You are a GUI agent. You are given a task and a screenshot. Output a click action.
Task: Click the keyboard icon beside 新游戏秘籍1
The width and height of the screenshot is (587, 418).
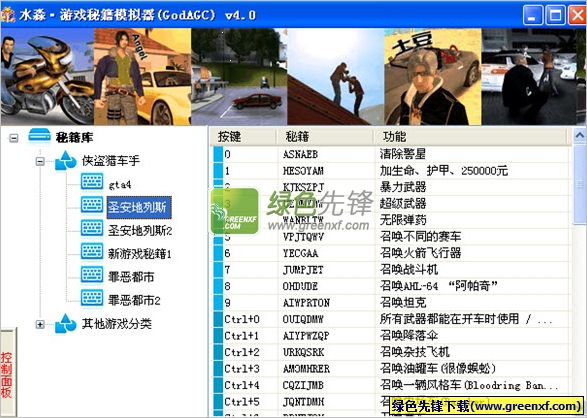point(92,251)
